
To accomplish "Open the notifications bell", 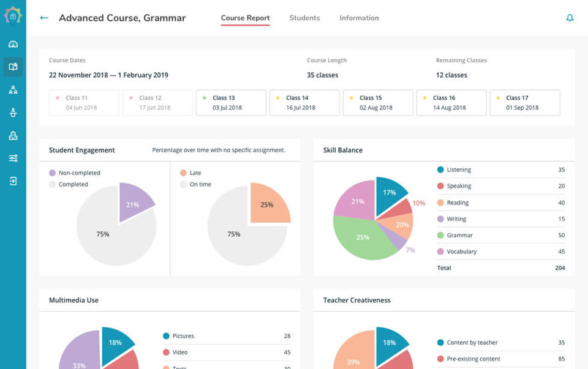I will coord(570,18).
